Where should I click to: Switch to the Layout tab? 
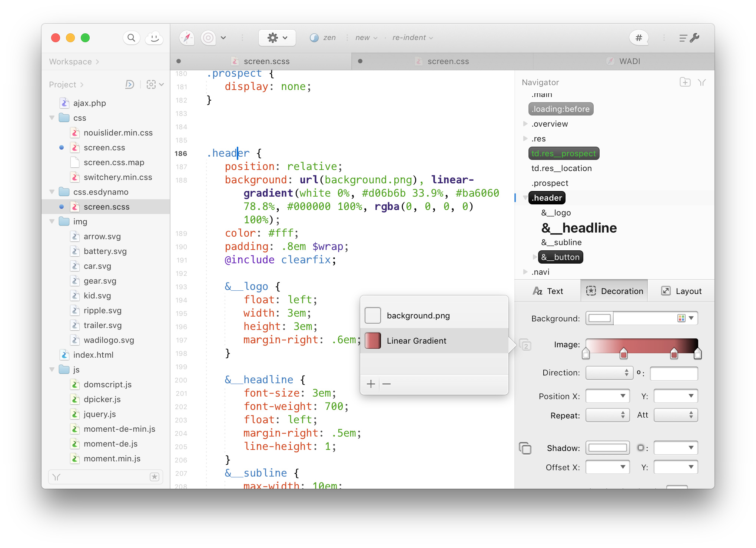681,291
